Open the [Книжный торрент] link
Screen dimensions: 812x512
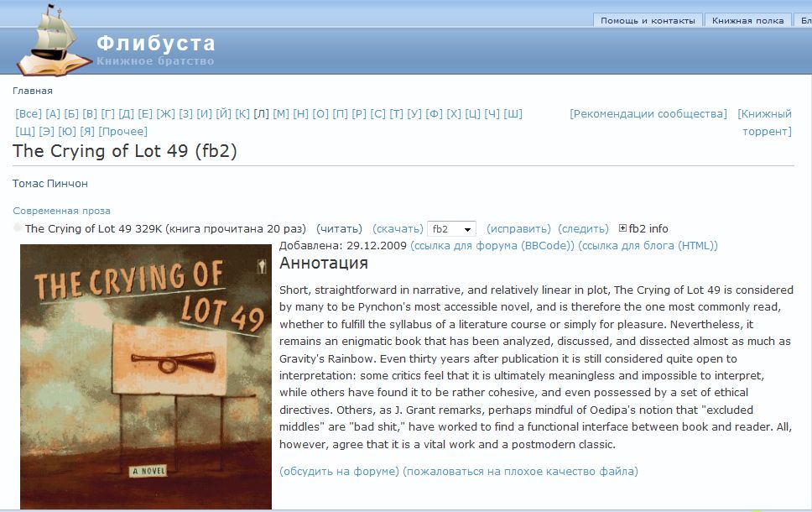[765, 123]
